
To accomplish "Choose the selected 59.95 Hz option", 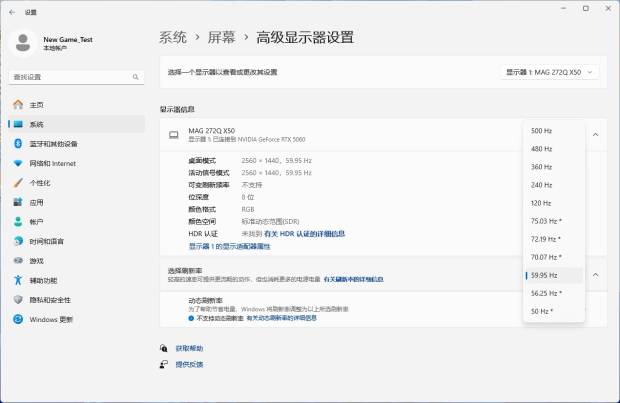I will pyautogui.click(x=554, y=275).
